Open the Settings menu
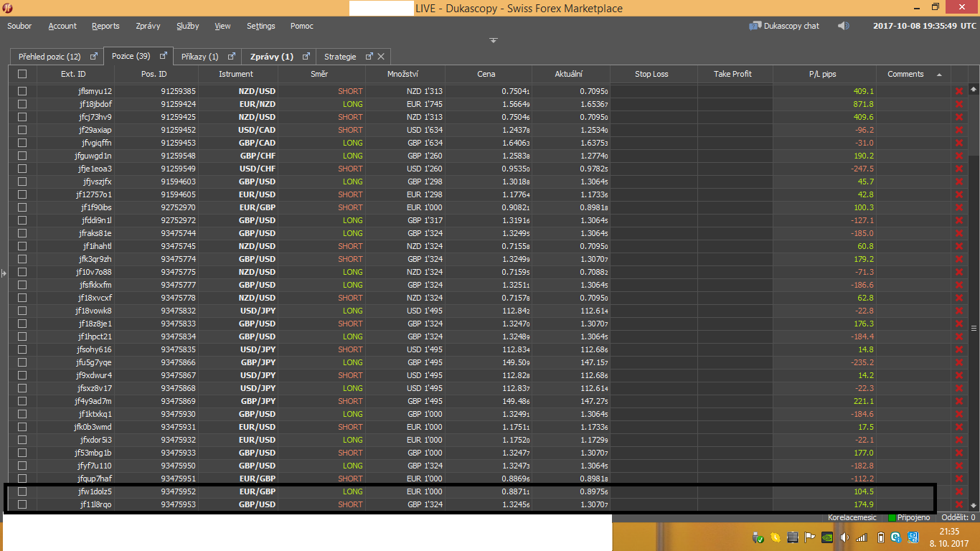The height and width of the screenshot is (551, 980). coord(260,26)
